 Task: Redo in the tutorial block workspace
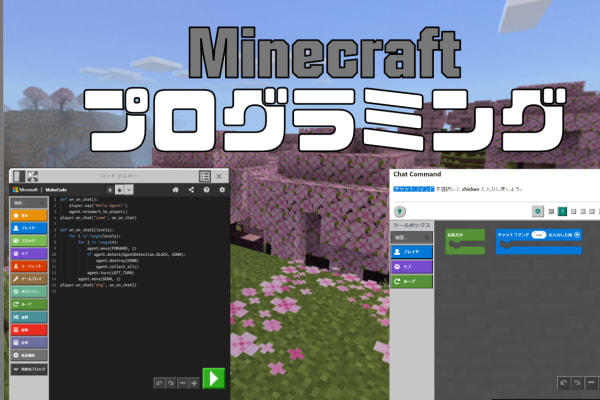click(x=577, y=382)
